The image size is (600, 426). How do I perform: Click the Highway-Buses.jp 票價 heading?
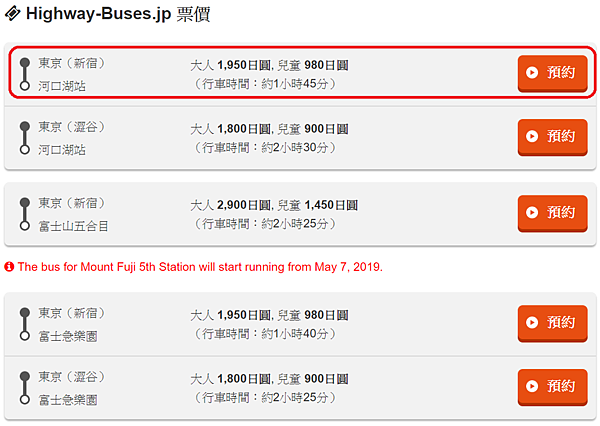tap(118, 14)
